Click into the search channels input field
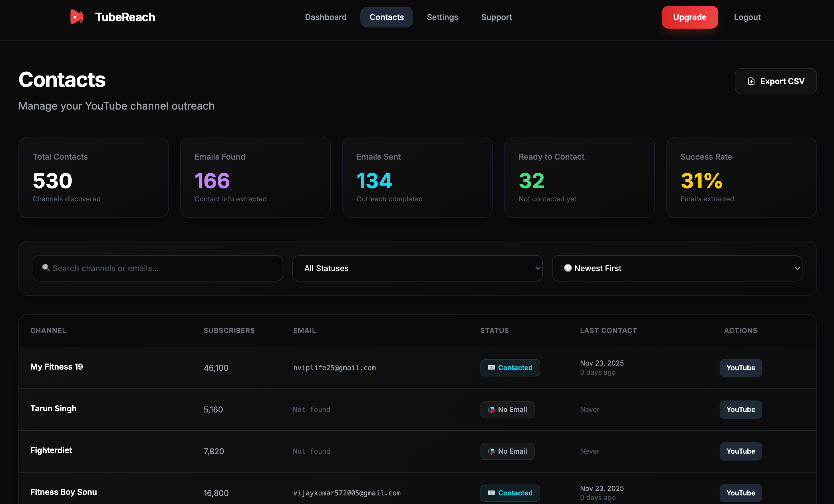Image resolution: width=834 pixels, height=504 pixels. 157,268
